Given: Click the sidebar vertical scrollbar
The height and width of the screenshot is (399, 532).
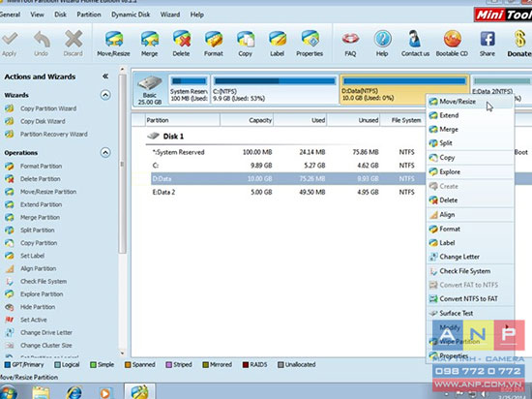Looking at the screenshot, I should pos(122,163).
